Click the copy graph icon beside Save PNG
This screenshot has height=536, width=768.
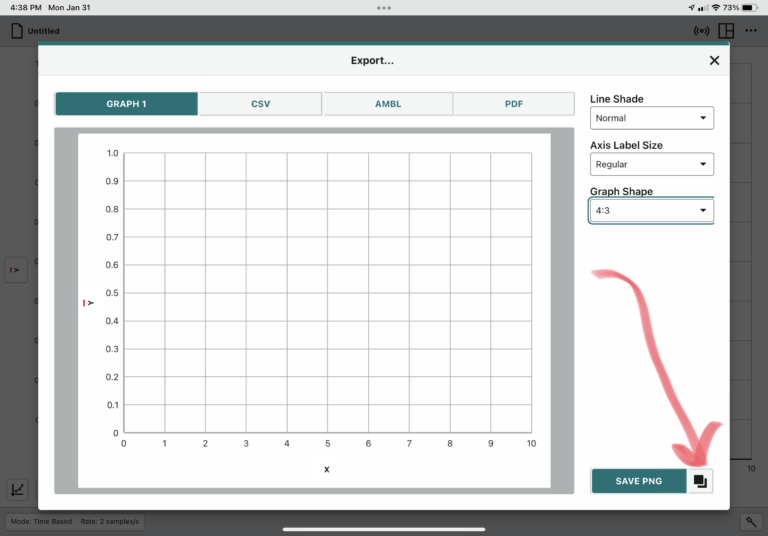point(700,481)
